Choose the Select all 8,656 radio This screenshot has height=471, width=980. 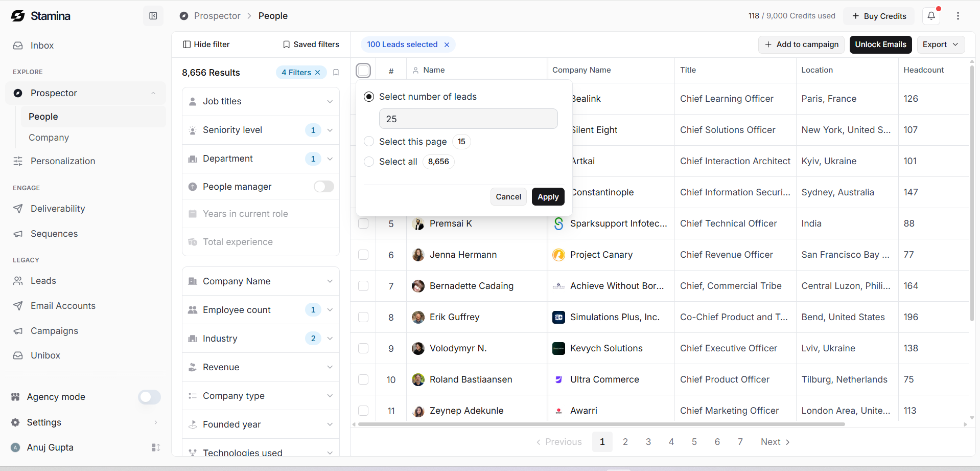pos(369,162)
